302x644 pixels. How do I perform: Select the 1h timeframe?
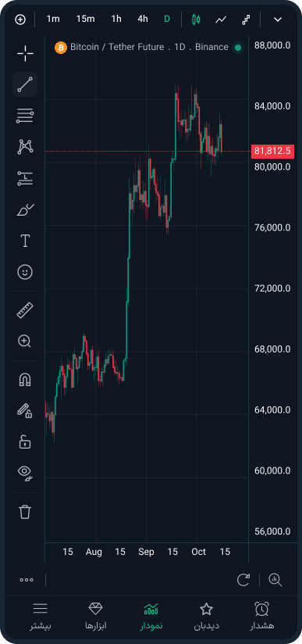pyautogui.click(x=116, y=19)
